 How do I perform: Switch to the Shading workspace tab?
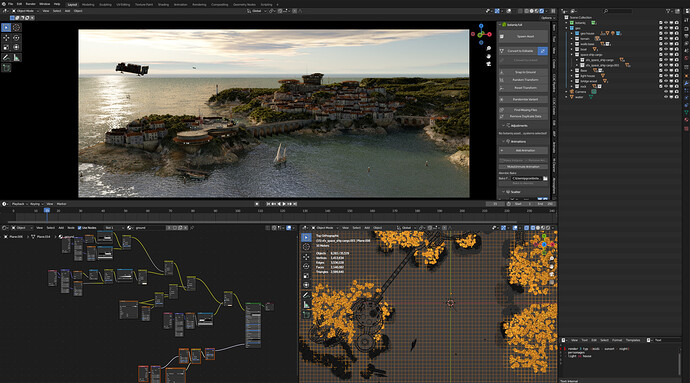click(x=163, y=4)
